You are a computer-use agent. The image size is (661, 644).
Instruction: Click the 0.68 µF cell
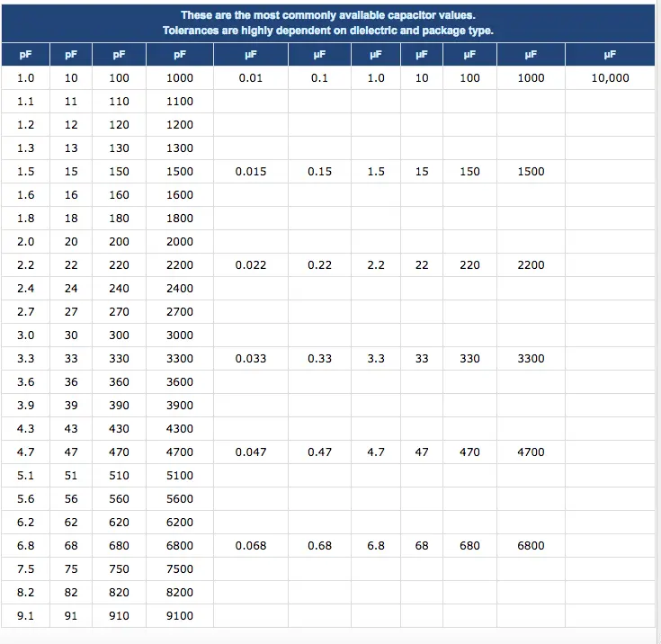coord(319,546)
